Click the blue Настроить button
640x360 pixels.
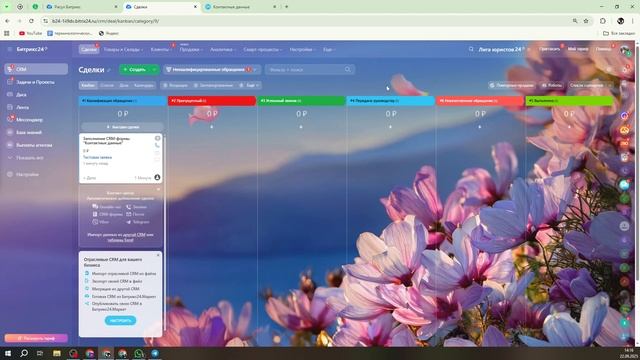pos(120,320)
